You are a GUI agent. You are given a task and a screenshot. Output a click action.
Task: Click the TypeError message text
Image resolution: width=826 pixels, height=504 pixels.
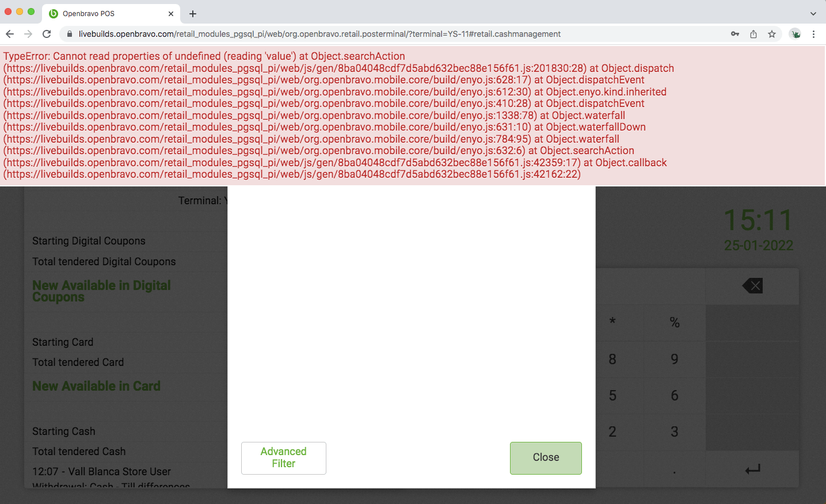[x=338, y=115]
